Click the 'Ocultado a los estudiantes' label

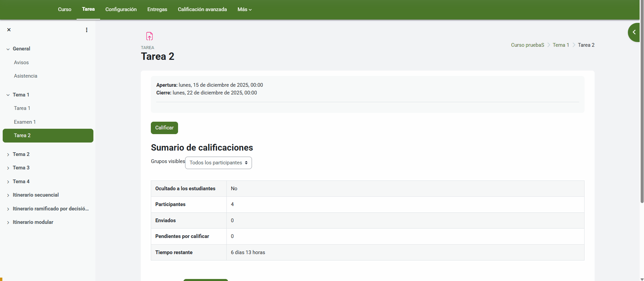[x=185, y=189]
